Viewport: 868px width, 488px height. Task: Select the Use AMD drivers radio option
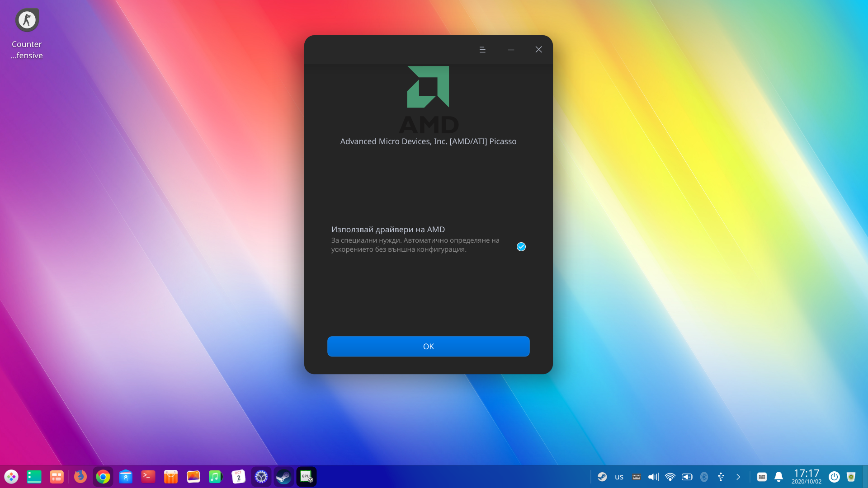[x=521, y=247]
